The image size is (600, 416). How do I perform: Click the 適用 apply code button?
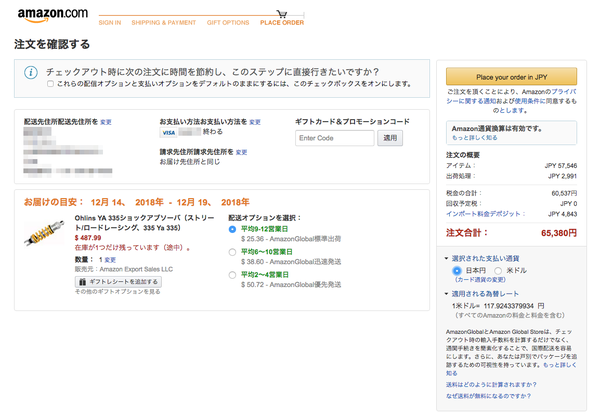coord(390,138)
